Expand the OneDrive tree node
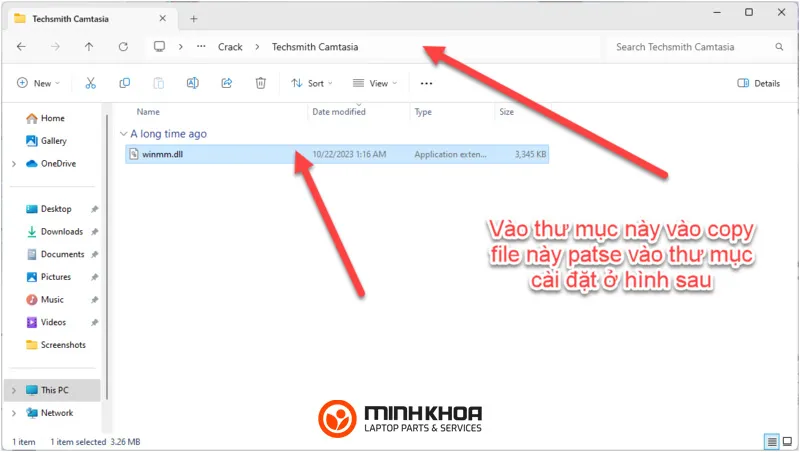Screen dimensions: 800x452 [13, 164]
